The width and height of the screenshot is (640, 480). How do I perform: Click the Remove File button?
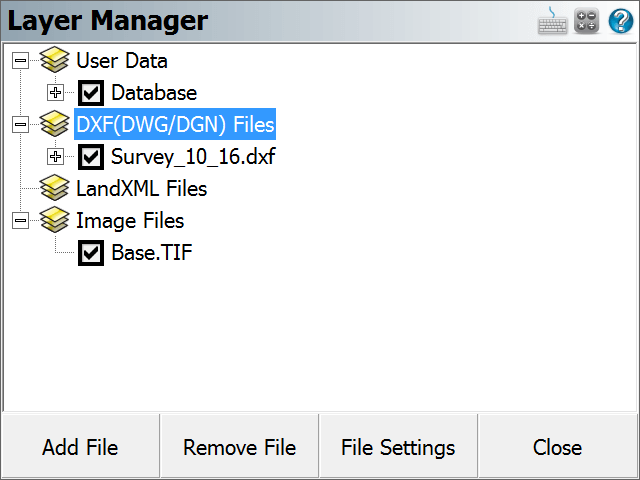tap(239, 447)
